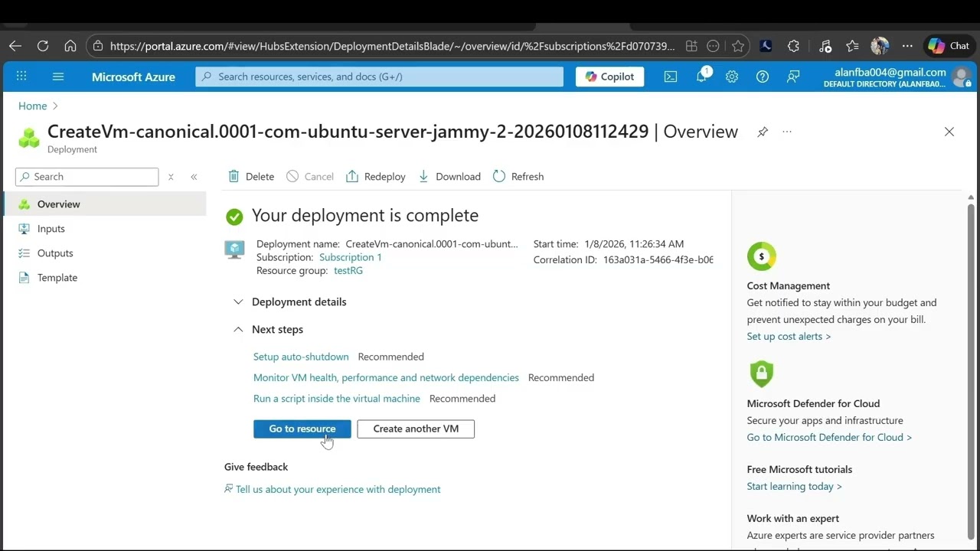Open portal settings gear icon
The height and width of the screenshot is (551, 980).
point(732,77)
